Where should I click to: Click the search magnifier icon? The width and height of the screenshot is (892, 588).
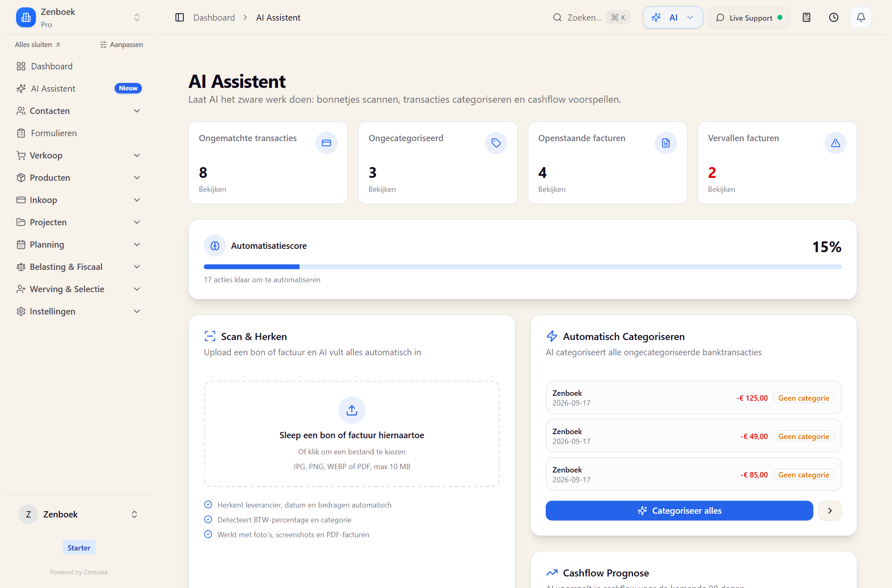557,17
